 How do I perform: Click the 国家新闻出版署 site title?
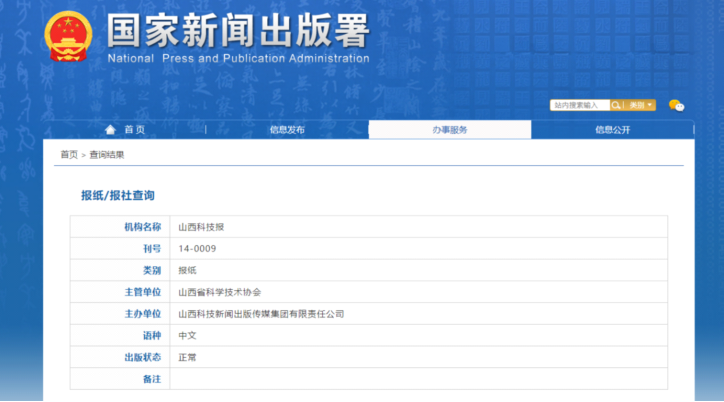click(238, 30)
